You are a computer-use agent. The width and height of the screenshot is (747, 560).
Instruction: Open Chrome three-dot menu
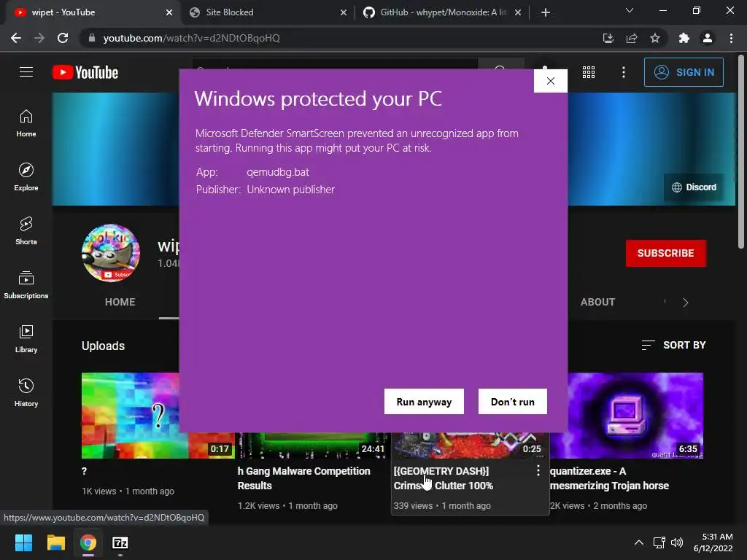click(731, 38)
